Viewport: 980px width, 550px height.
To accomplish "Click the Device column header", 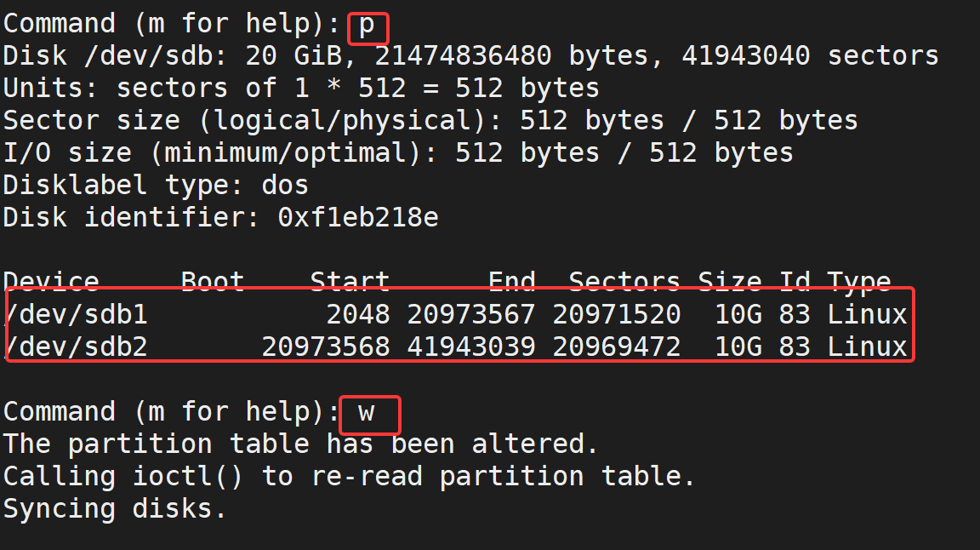I will click(x=51, y=282).
